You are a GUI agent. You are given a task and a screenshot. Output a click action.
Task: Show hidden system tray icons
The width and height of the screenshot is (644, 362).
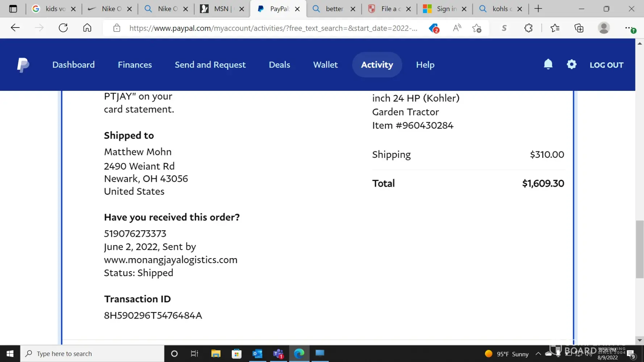tap(538, 354)
